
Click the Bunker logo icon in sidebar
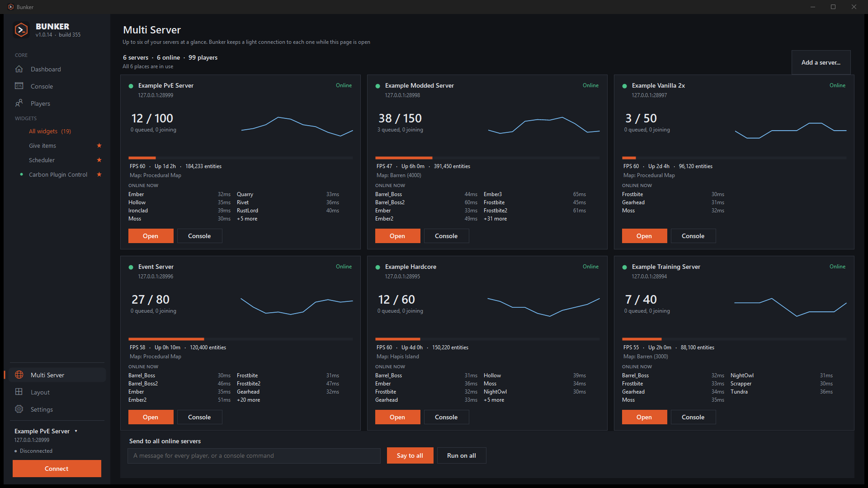(21, 30)
